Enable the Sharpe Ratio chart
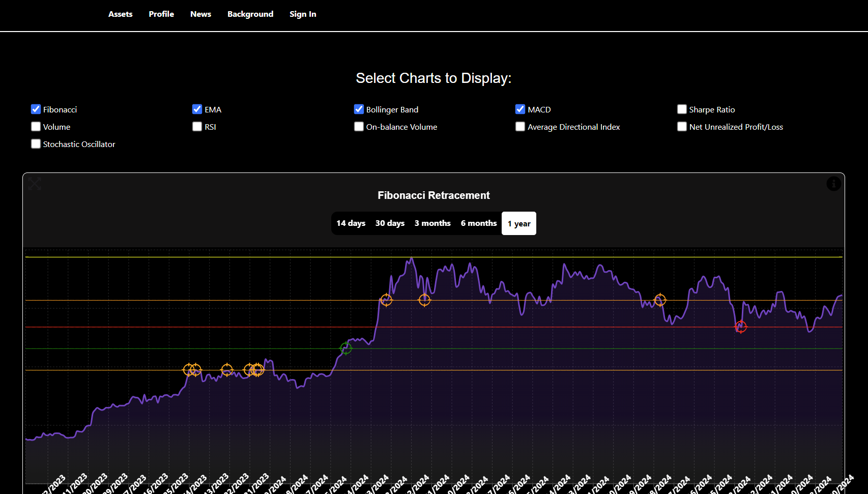The height and width of the screenshot is (494, 868). pyautogui.click(x=682, y=109)
